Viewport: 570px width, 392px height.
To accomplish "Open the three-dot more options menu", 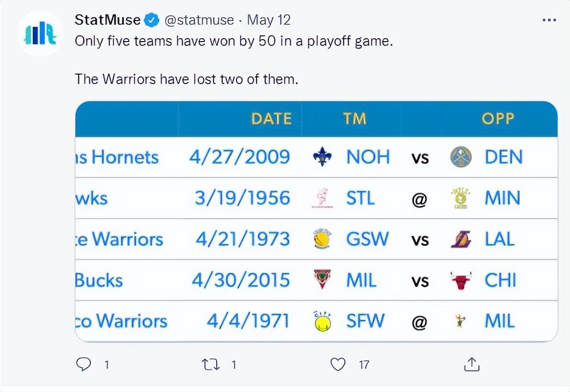I will click(x=549, y=20).
